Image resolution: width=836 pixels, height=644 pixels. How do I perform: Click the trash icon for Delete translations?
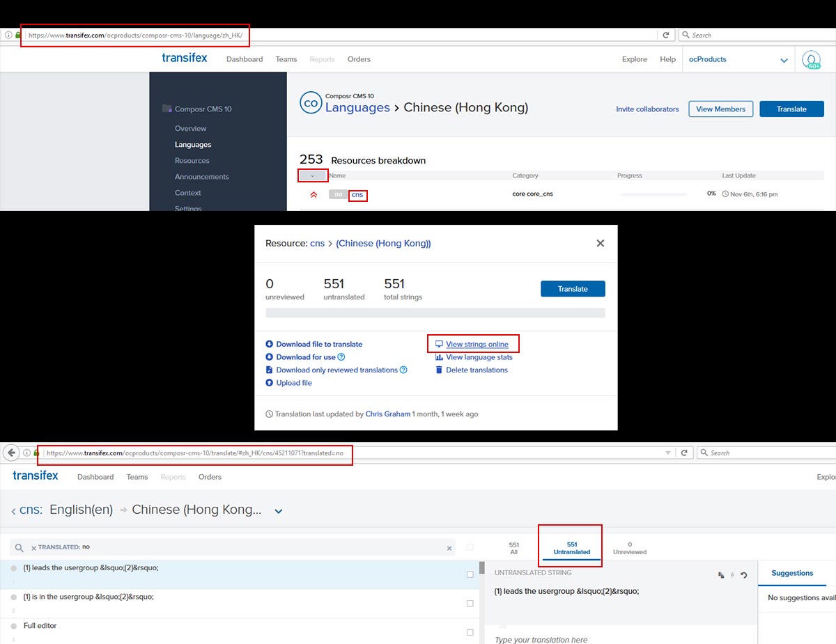click(439, 370)
